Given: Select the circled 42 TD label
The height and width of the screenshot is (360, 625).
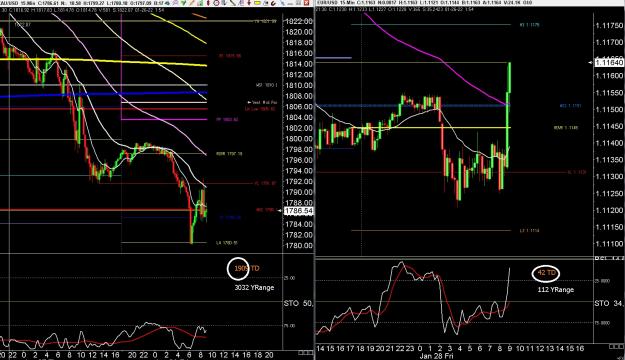Looking at the screenshot, I should click(546, 273).
